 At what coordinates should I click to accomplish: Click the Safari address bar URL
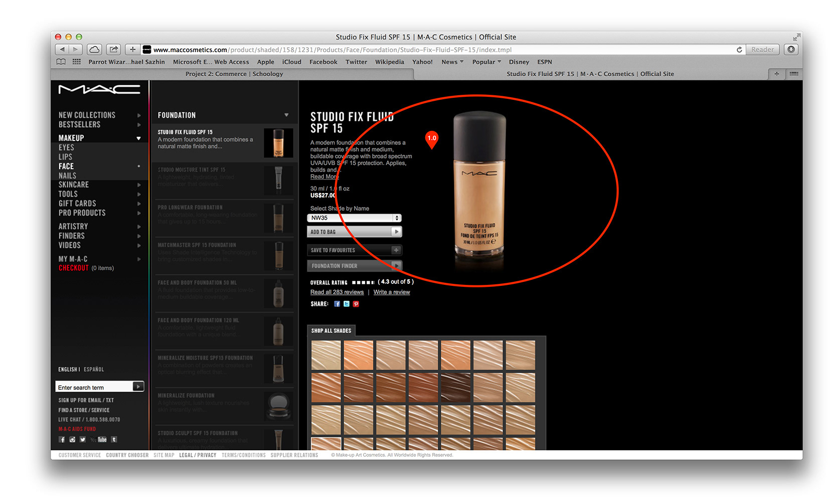(x=332, y=50)
